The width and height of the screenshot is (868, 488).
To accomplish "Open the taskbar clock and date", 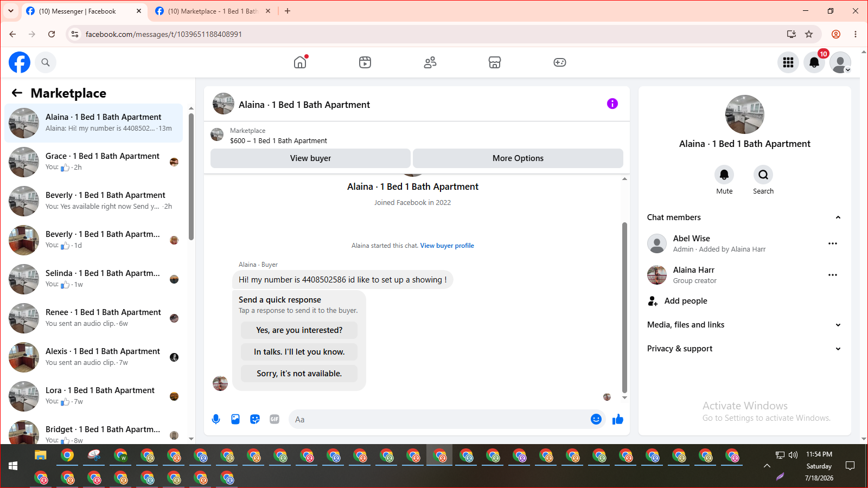I will point(819,466).
